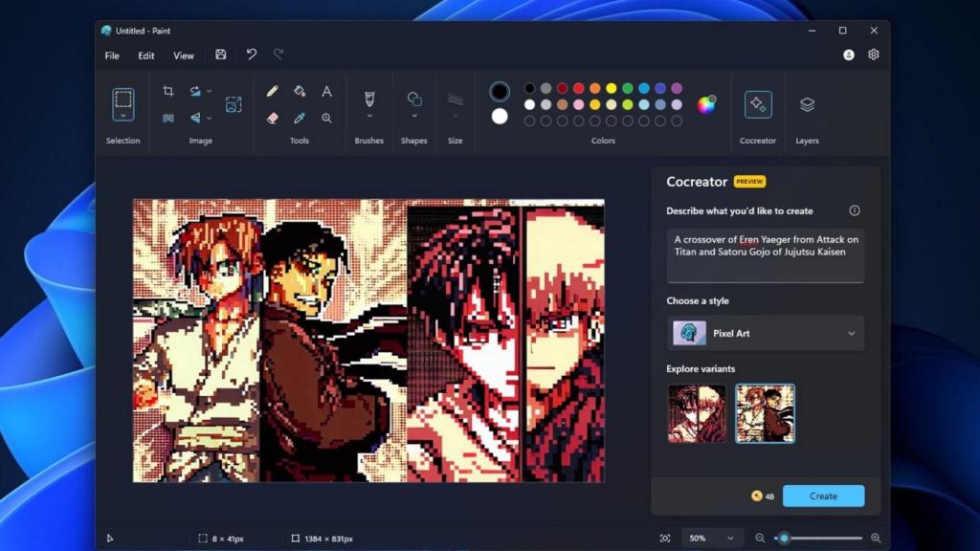Open the Rotate options dropdown arrow
980x551 pixels.
tap(210, 91)
